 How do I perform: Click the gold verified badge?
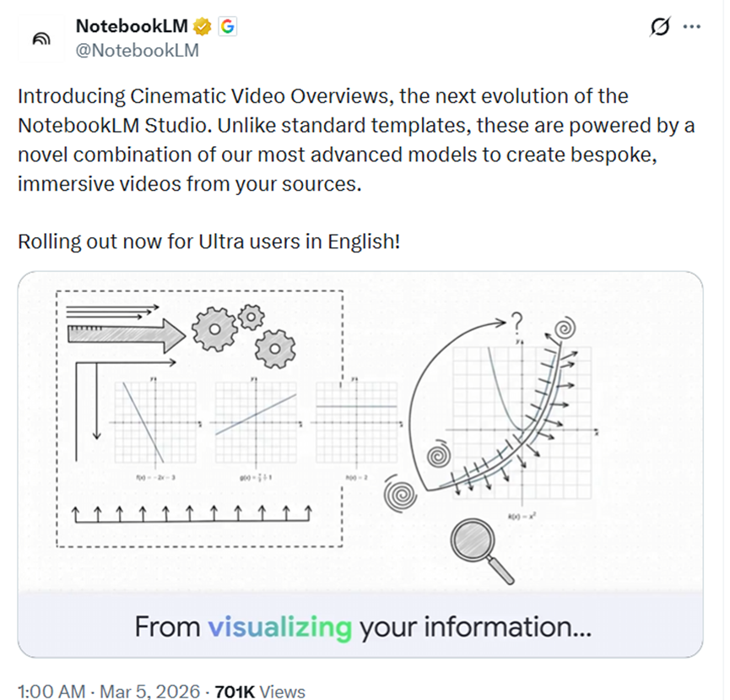pyautogui.click(x=203, y=27)
